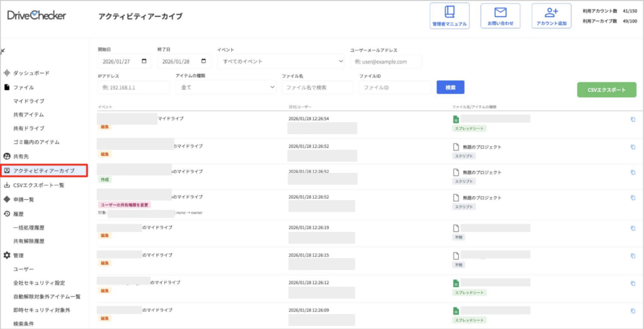Copy icon for the 作成 row
This screenshot has height=329, width=644.
(633, 172)
